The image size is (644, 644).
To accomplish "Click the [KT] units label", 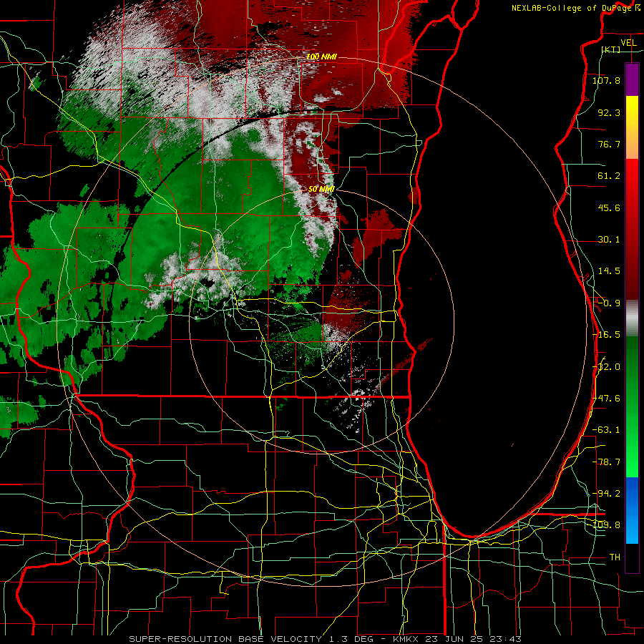I will point(611,49).
